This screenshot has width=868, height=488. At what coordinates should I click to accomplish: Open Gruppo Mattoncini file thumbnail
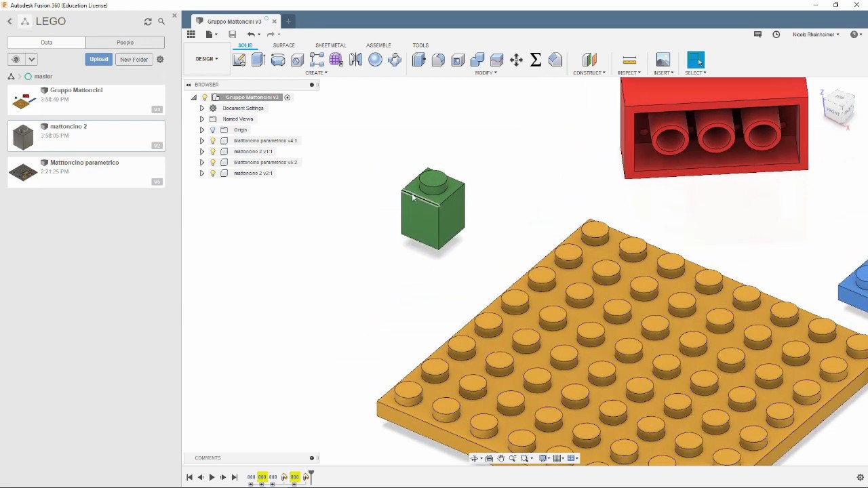coord(24,100)
